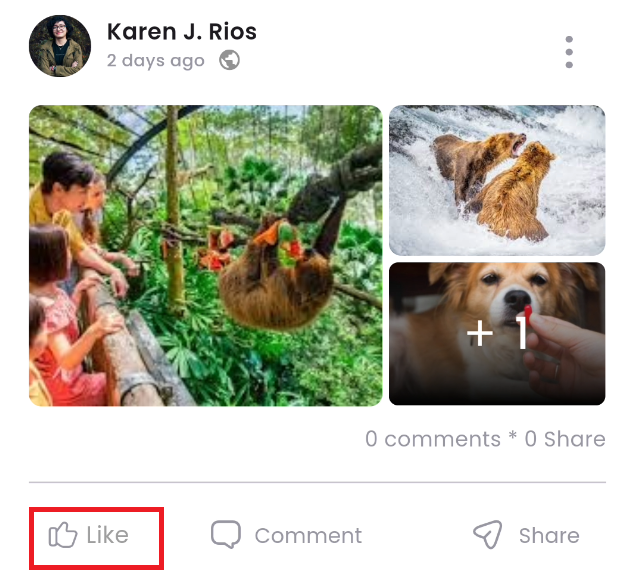Click the speech bubble comment icon
The width and height of the screenshot is (625, 580).
pyautogui.click(x=226, y=535)
